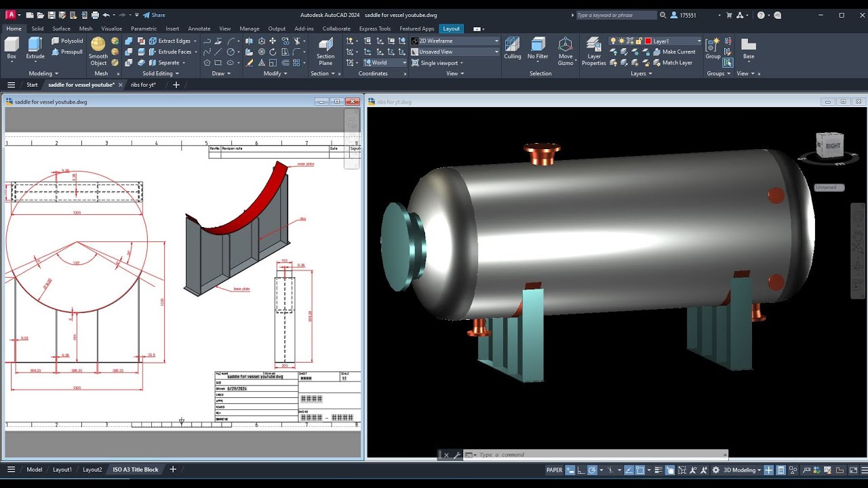
Task: Toggle Lineweight display in status bar
Action: tap(658, 470)
